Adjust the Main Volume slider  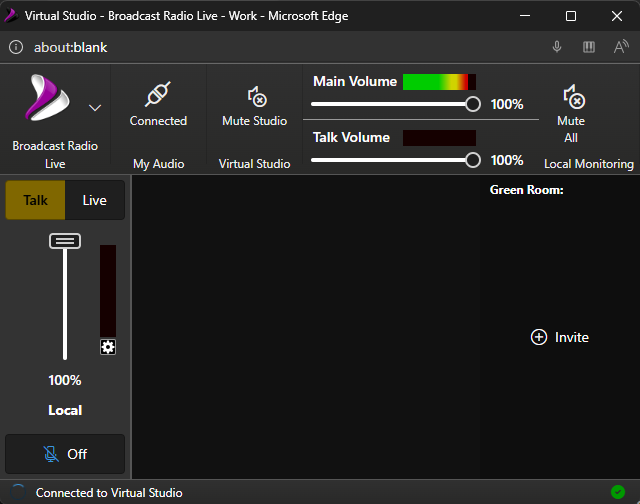[396, 104]
